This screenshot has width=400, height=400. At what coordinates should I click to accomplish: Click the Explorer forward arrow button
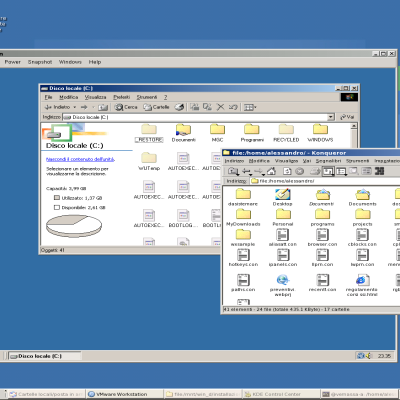(x=84, y=107)
